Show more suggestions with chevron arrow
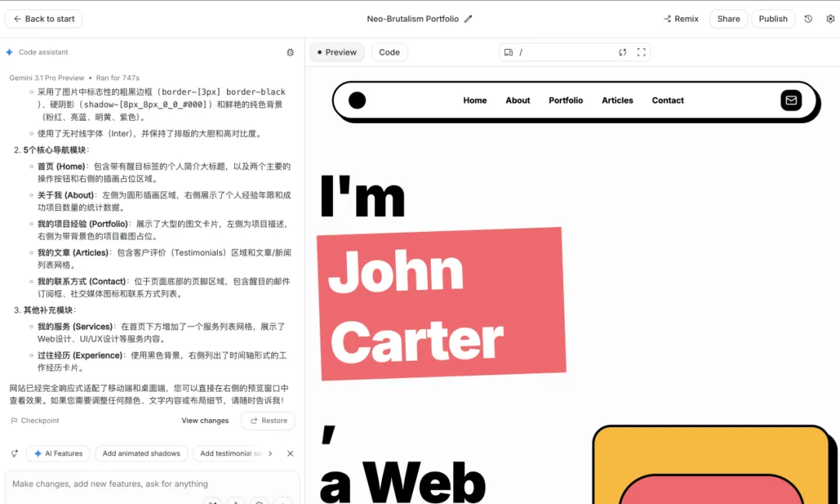The image size is (840, 504). (270, 453)
